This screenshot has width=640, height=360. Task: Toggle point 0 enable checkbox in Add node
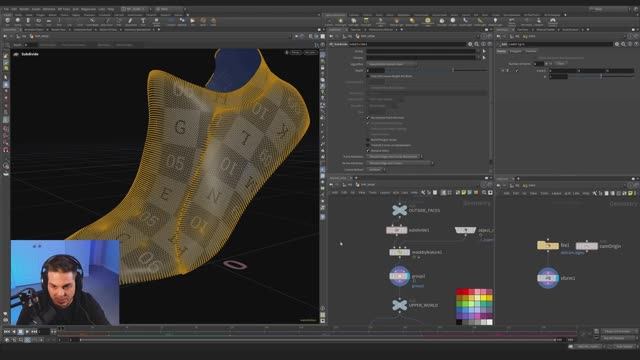click(517, 71)
